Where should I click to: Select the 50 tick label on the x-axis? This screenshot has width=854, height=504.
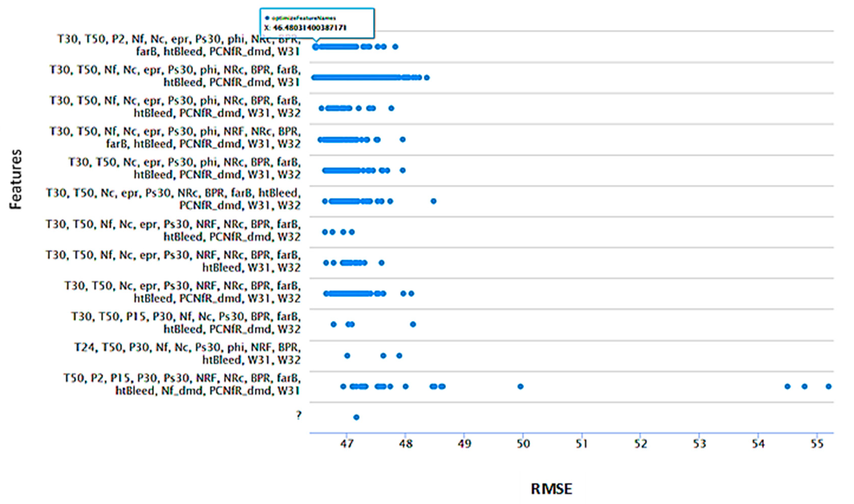coord(523,444)
